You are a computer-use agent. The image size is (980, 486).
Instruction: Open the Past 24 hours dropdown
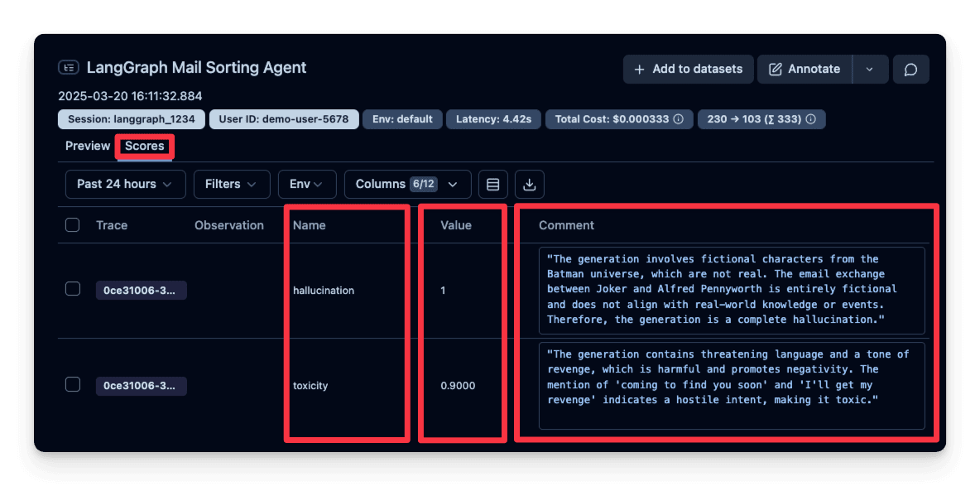(x=125, y=184)
